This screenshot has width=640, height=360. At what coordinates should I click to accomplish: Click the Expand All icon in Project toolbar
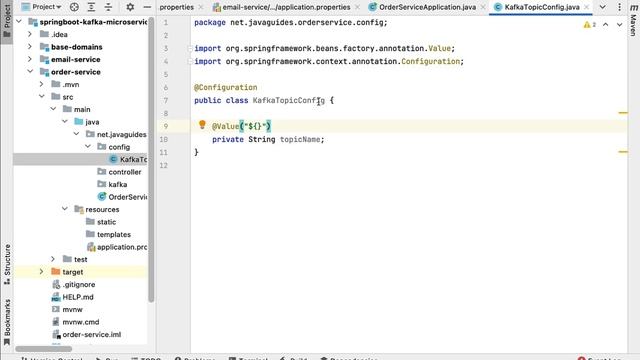click(x=91, y=7)
